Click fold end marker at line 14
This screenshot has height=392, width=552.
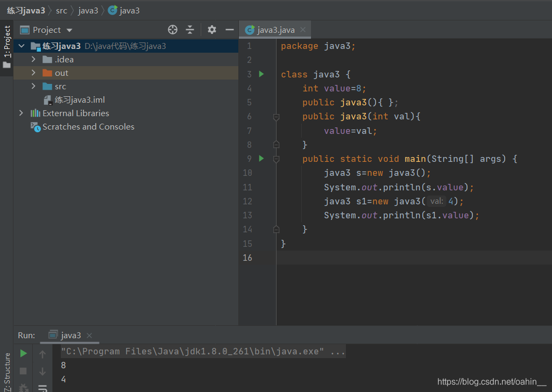(277, 230)
